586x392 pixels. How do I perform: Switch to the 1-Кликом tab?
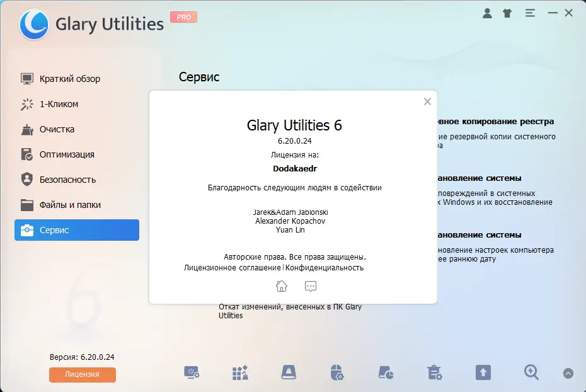click(x=77, y=104)
